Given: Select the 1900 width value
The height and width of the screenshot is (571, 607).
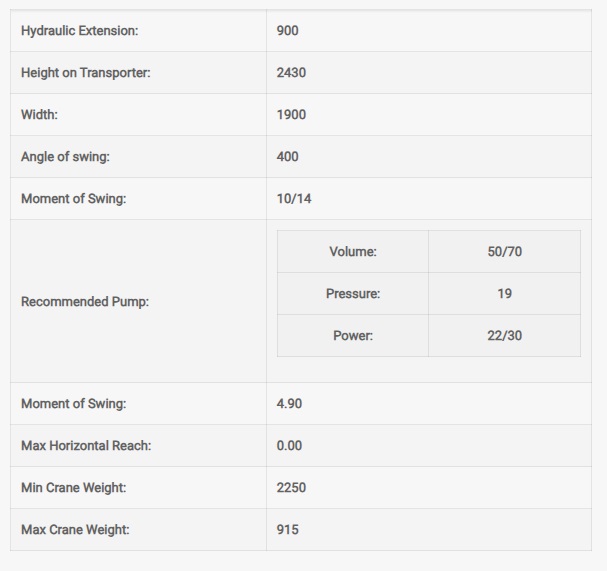Looking at the screenshot, I should tap(292, 115).
